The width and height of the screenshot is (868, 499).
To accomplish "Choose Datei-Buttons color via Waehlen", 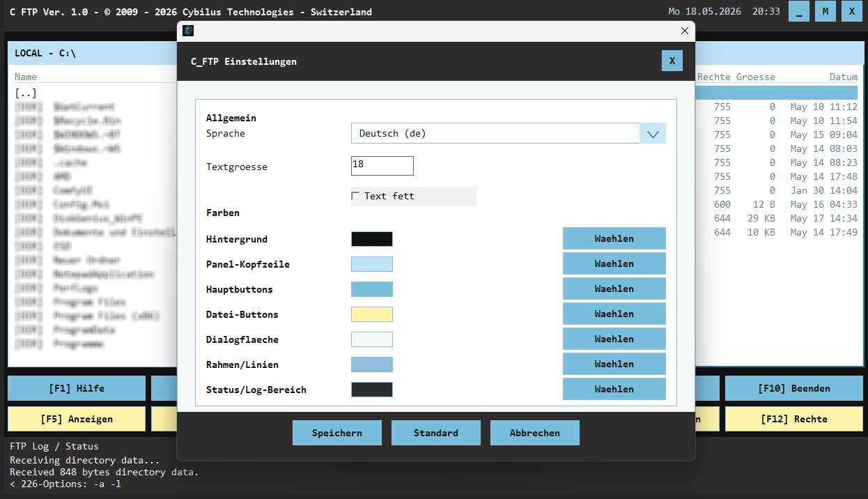I will pyautogui.click(x=614, y=314).
